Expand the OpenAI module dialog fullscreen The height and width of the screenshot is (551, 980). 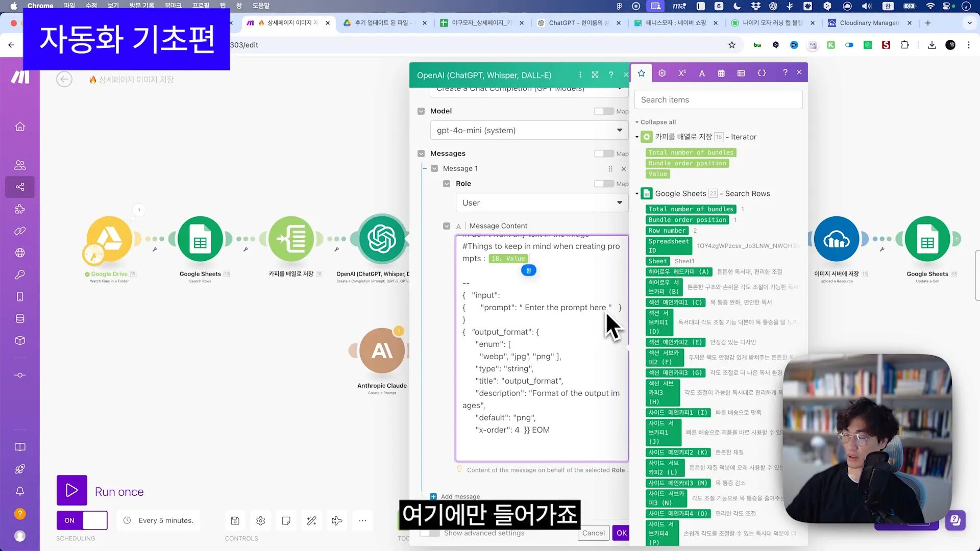coord(595,74)
